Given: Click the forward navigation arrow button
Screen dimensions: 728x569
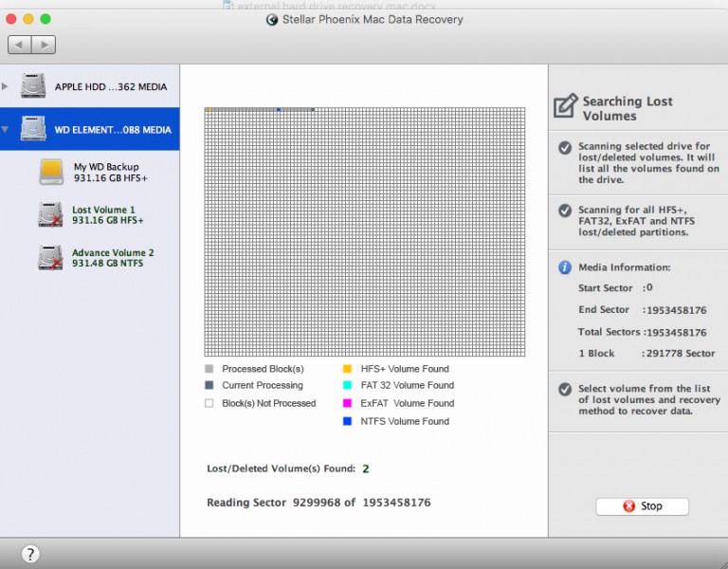Looking at the screenshot, I should 45,45.
